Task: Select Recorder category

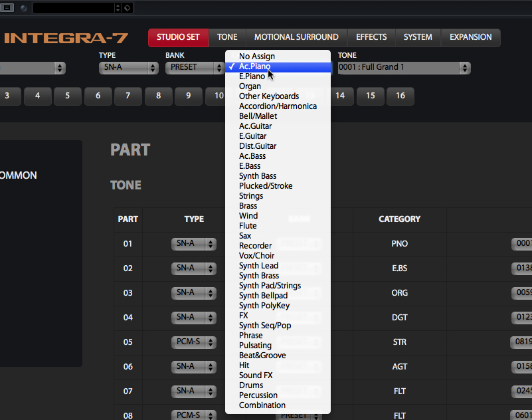Action: 278,246
